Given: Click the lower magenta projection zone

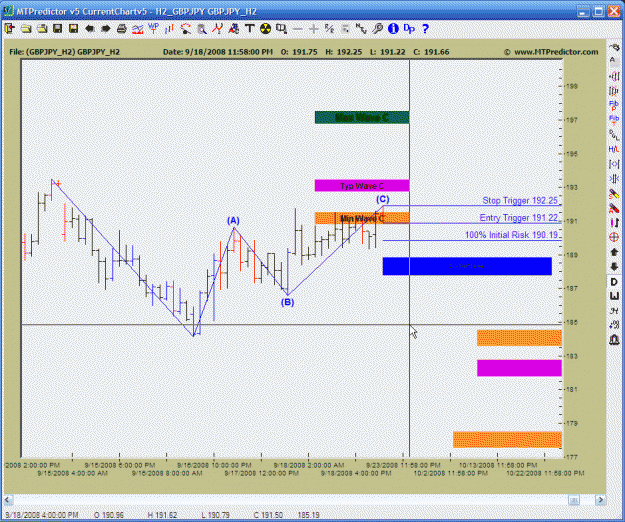Looking at the screenshot, I should [519, 368].
